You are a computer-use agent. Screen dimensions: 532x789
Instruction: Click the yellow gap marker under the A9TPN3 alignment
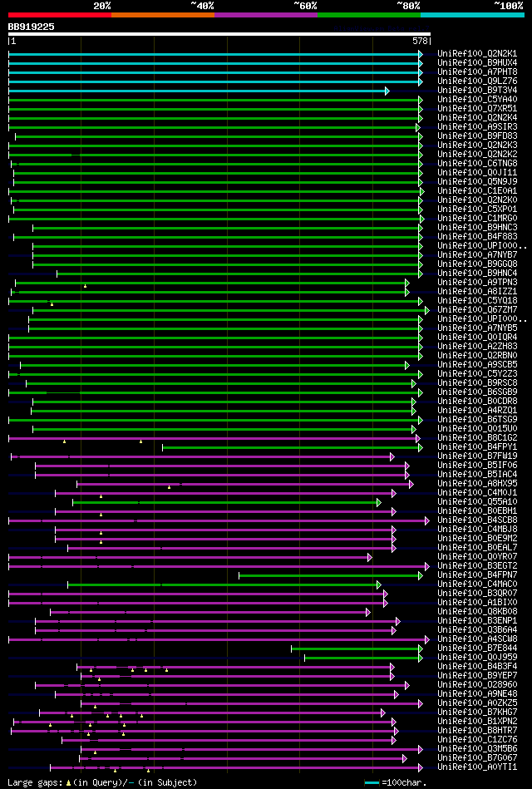coord(85,286)
